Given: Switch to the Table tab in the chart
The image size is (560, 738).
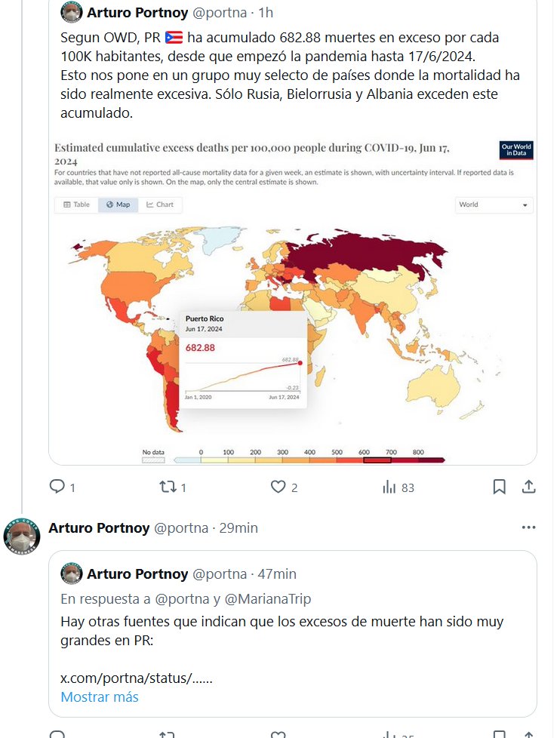Looking at the screenshot, I should coord(76,204).
